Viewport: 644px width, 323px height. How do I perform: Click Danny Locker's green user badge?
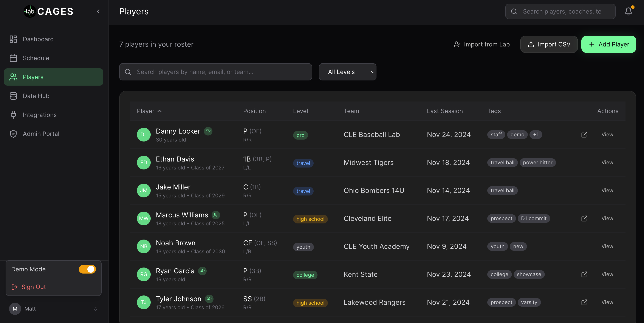tap(208, 131)
